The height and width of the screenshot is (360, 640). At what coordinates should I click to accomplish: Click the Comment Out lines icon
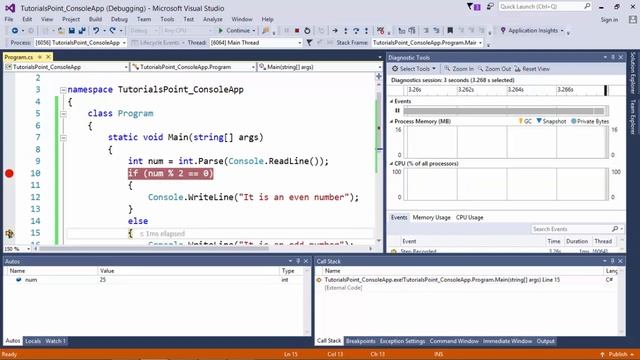(x=426, y=31)
